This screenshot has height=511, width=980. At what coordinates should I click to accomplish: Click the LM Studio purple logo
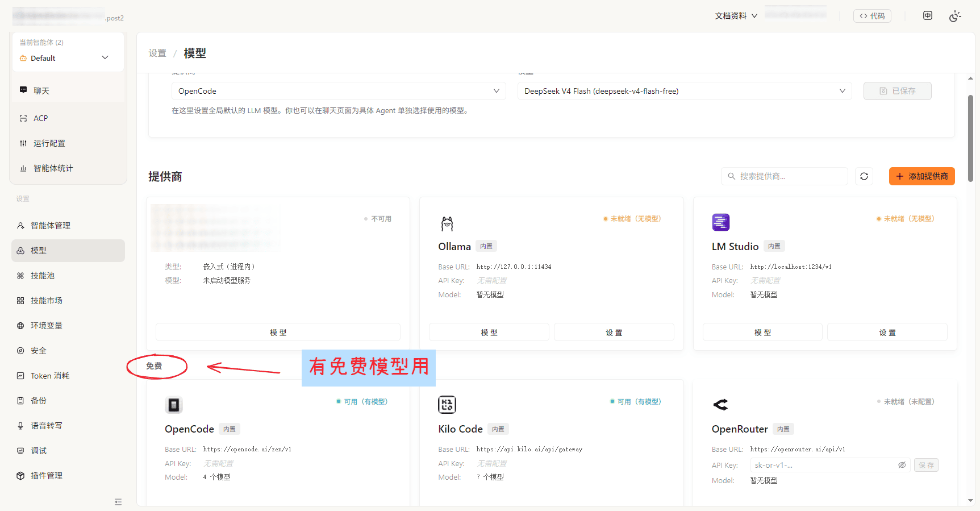pos(721,222)
